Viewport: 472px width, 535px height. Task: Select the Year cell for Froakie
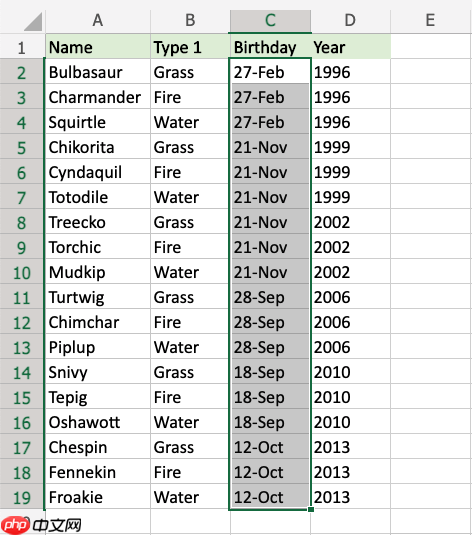(x=351, y=497)
